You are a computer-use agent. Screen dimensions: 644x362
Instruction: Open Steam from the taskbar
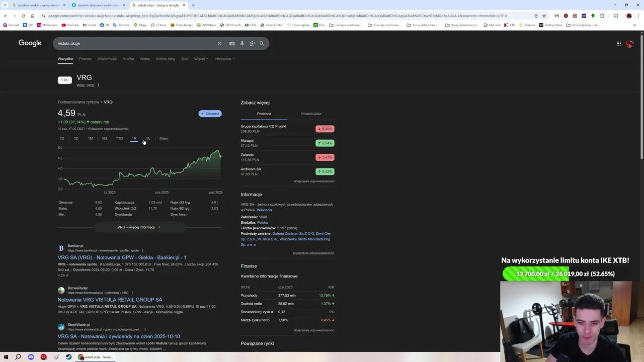coord(68,357)
